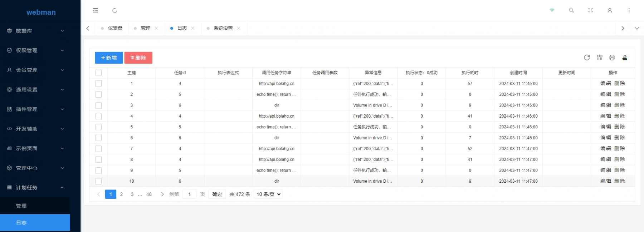
Task: Click the green wifi status icon
Action: (552, 10)
